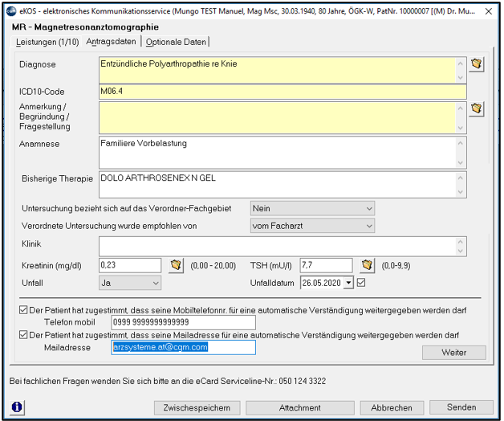Click the empty Klinik field

pos(278,247)
